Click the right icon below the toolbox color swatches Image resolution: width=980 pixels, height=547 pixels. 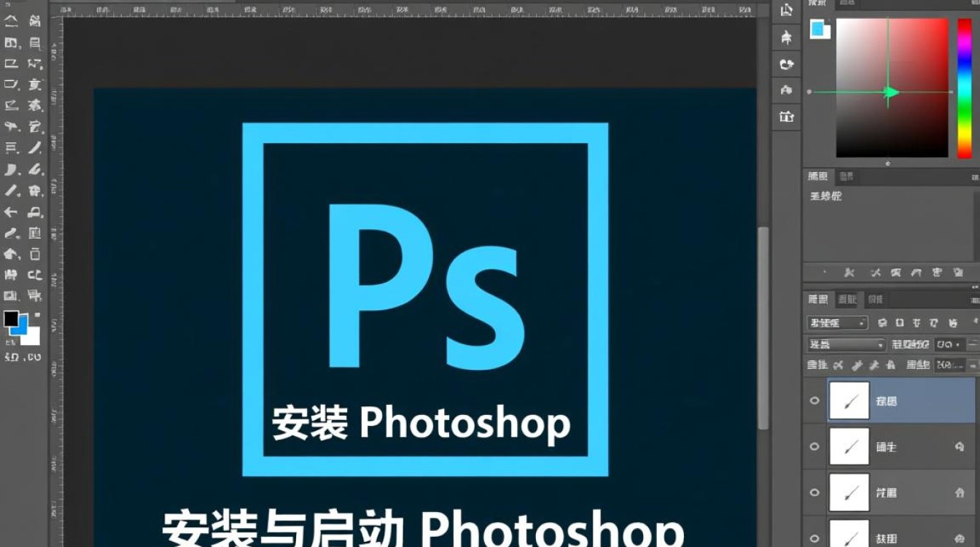click(34, 357)
